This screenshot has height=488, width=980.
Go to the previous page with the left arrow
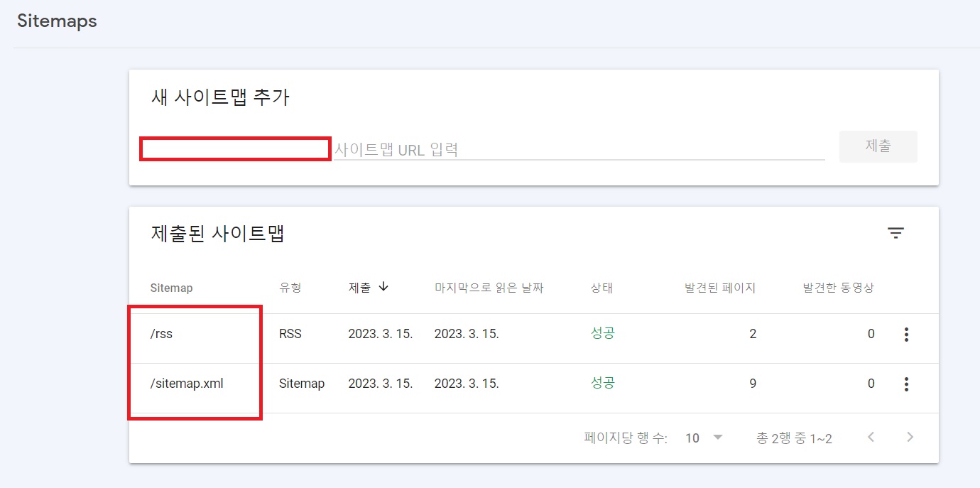point(871,438)
